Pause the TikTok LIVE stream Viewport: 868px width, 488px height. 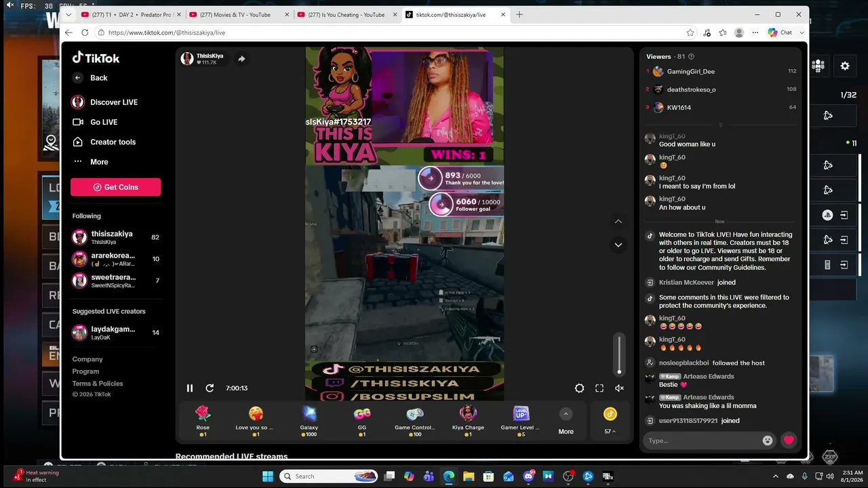pos(190,388)
